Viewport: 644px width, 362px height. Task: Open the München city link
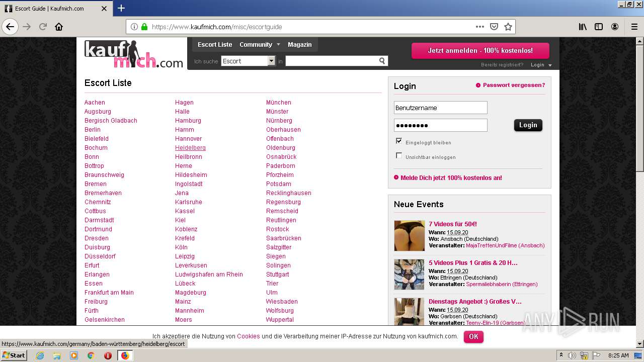pos(279,103)
